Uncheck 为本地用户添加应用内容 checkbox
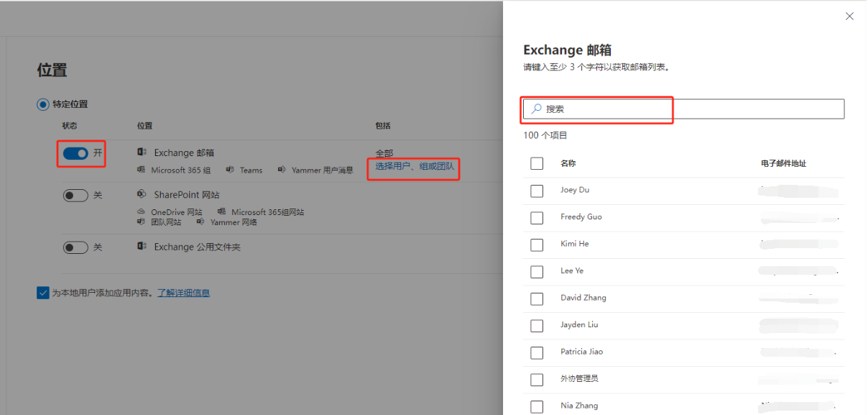 point(43,293)
